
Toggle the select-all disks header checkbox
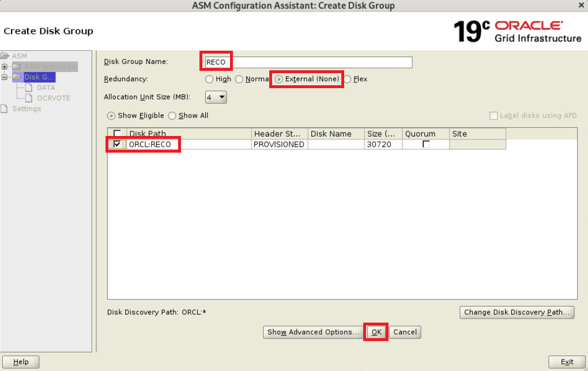117,134
